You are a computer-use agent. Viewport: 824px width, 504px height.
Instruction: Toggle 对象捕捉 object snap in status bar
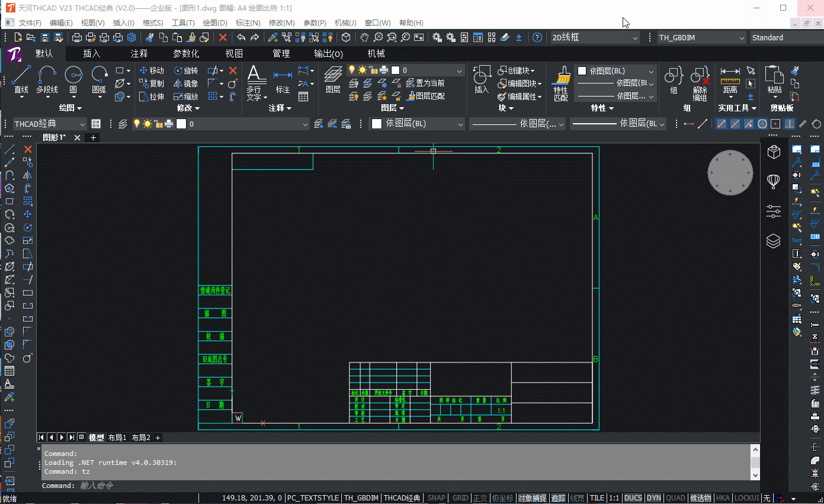(532, 498)
